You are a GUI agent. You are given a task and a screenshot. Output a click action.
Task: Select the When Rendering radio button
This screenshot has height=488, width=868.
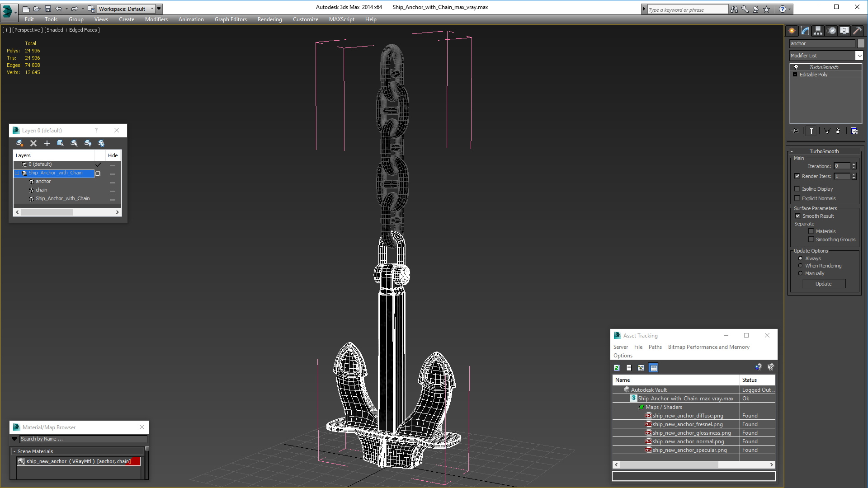[x=801, y=266]
